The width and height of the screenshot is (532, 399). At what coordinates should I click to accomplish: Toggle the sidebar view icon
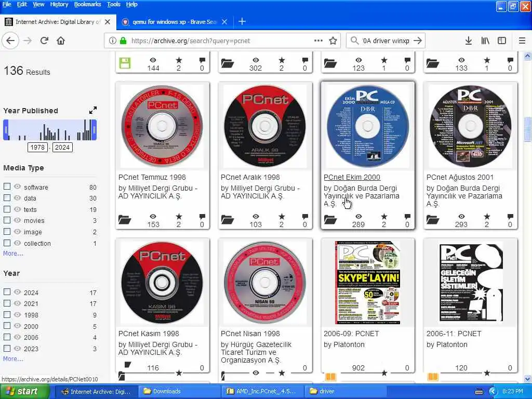pyautogui.click(x=502, y=41)
